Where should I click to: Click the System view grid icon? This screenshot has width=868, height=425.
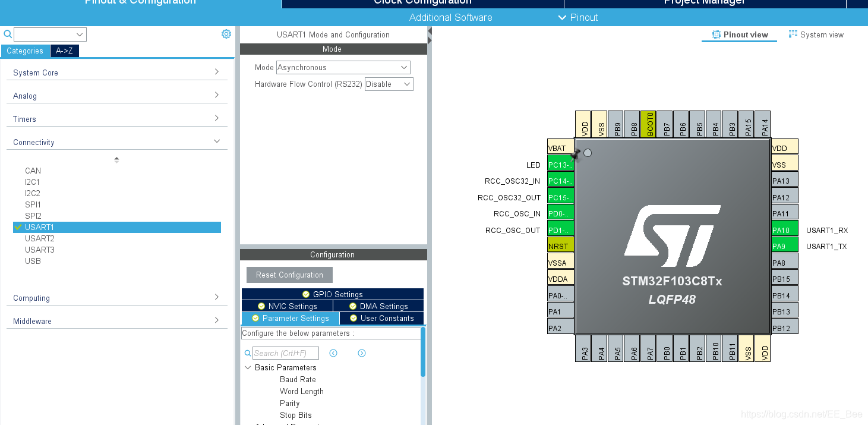793,34
